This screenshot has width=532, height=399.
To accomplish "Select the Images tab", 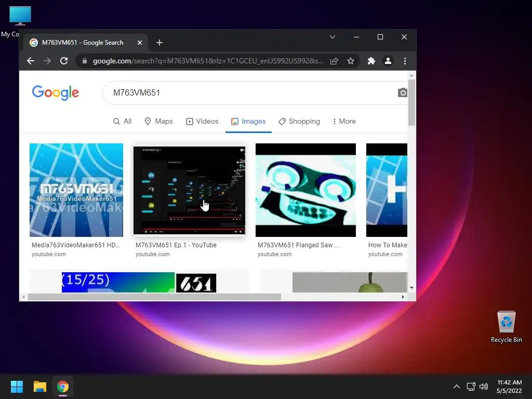I will 248,122.
